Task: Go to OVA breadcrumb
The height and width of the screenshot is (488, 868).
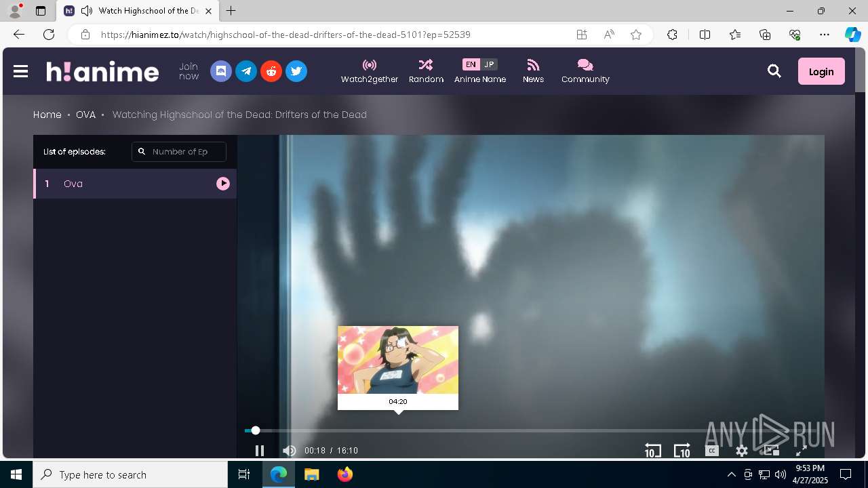Action: (85, 115)
